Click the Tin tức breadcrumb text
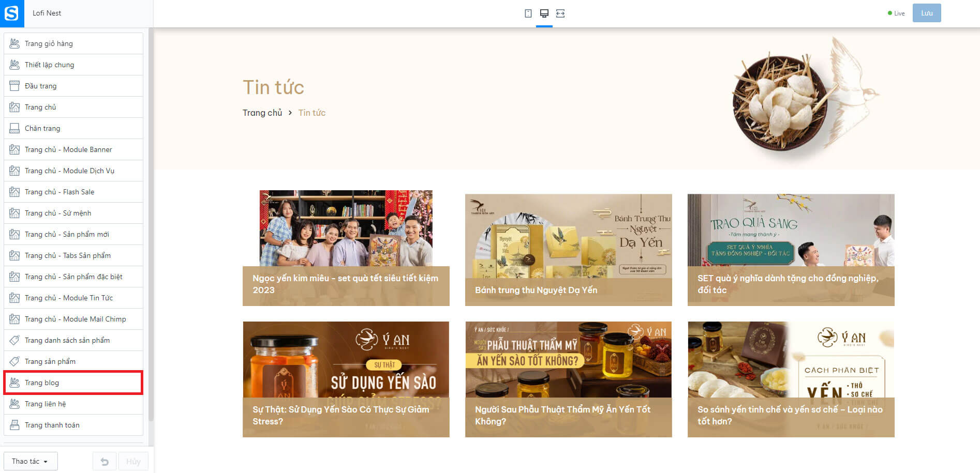 [x=312, y=113]
